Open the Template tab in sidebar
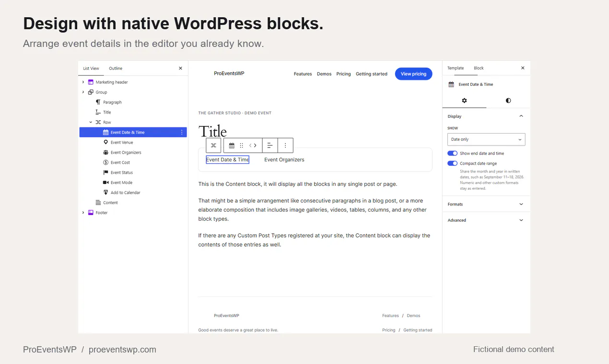 (456, 68)
